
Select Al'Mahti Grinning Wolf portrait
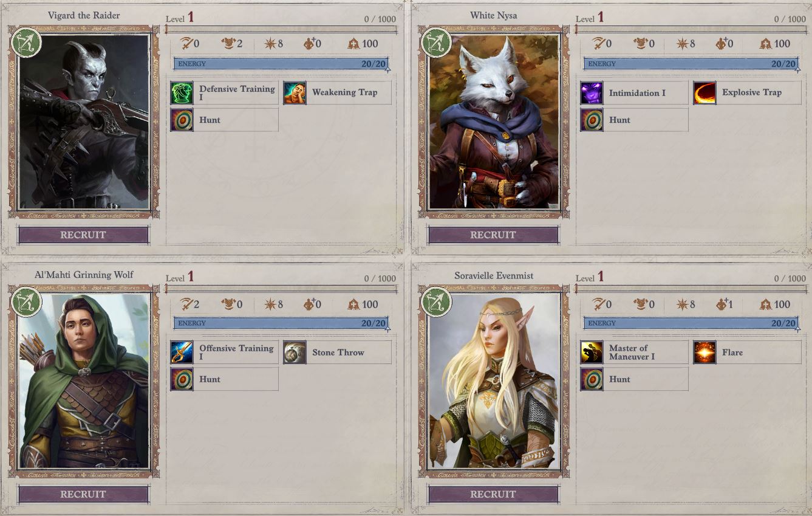tap(84, 382)
